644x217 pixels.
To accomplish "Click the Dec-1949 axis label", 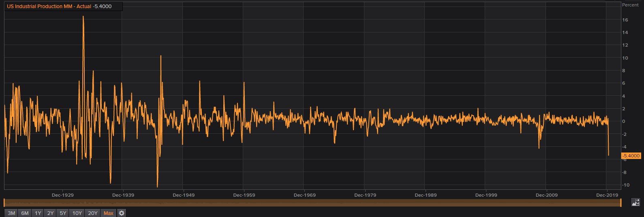I will [184, 195].
